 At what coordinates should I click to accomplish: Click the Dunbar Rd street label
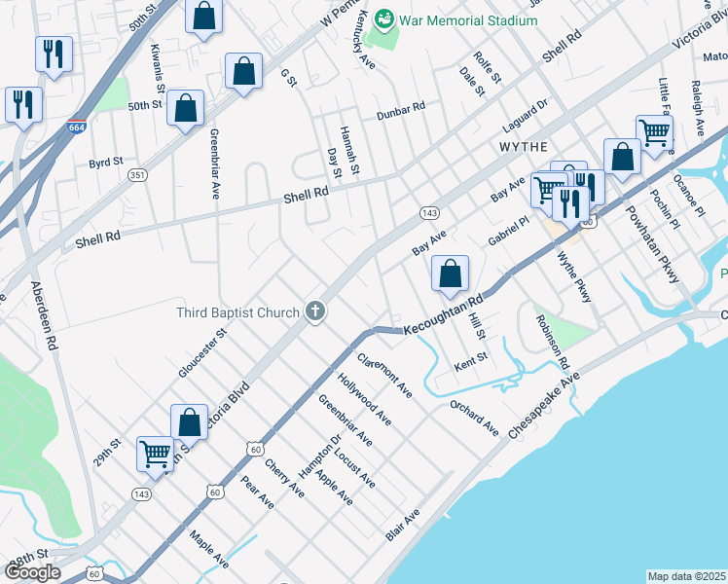[401, 111]
